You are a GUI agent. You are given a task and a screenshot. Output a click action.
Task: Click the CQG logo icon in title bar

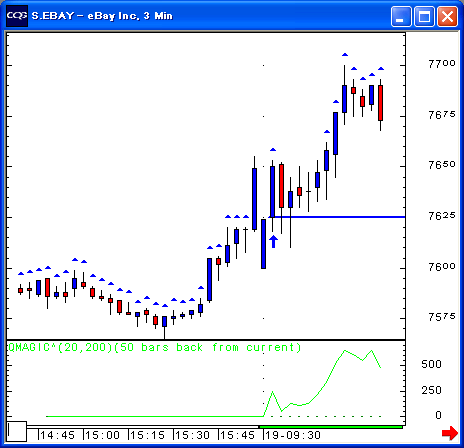tap(17, 16)
